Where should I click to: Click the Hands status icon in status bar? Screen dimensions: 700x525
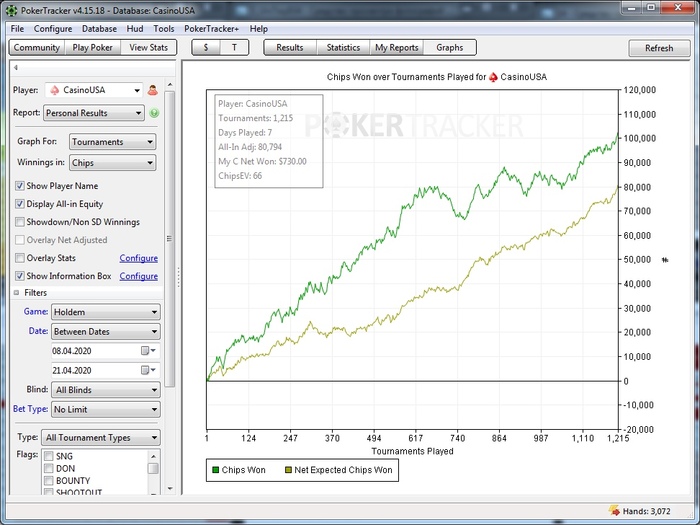click(x=614, y=510)
